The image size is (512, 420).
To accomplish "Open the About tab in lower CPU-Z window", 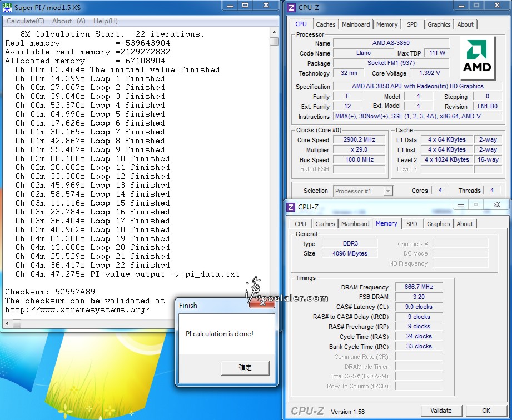I will pyautogui.click(x=465, y=224).
